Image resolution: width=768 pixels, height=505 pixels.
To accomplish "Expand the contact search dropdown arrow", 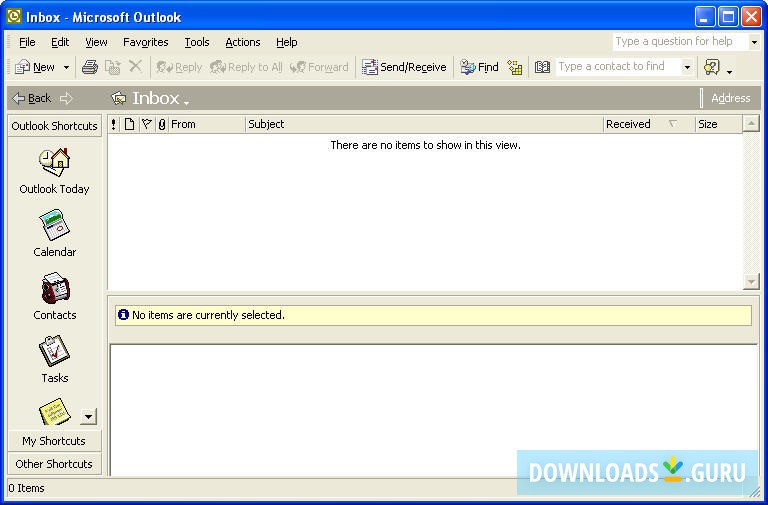I will click(x=687, y=67).
